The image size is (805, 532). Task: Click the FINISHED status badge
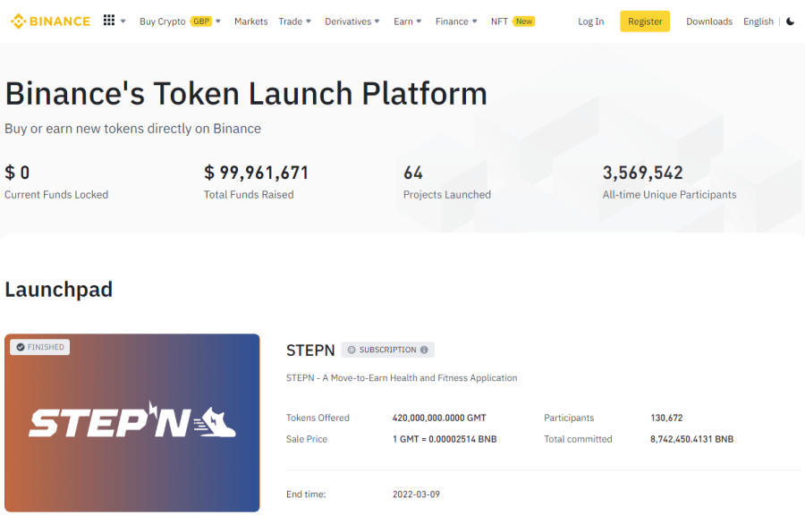pyautogui.click(x=40, y=347)
